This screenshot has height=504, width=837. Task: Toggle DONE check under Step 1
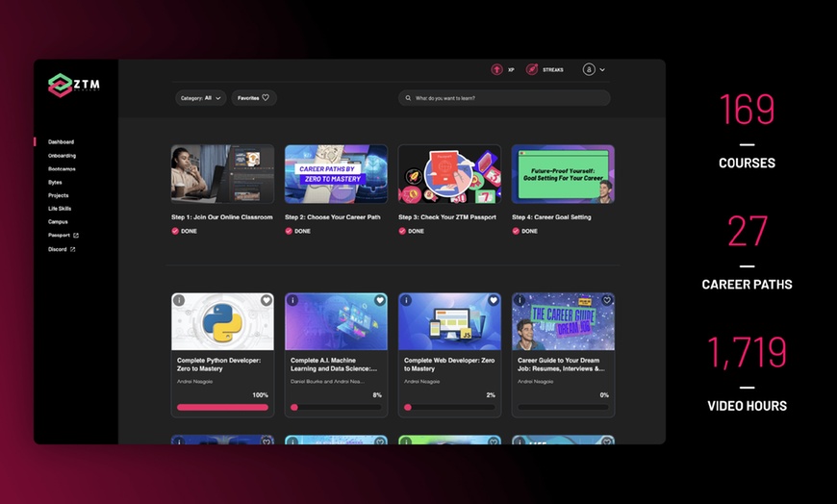(175, 231)
